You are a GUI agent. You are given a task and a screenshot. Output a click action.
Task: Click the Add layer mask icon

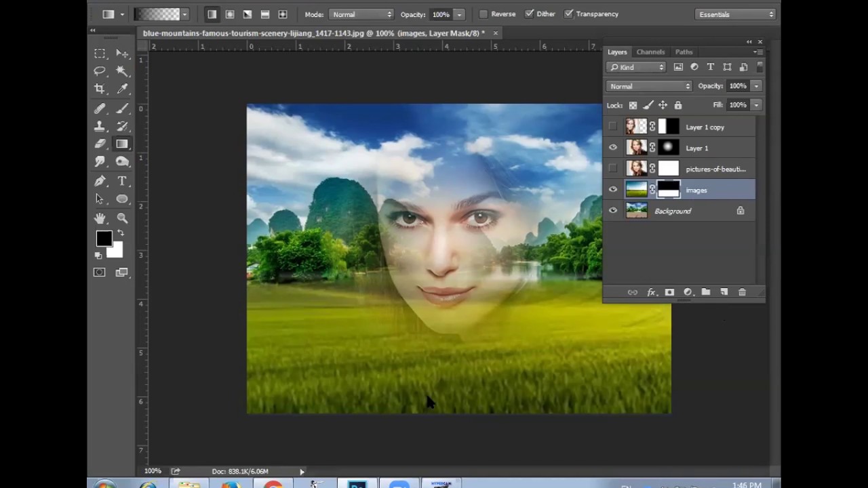coord(669,292)
